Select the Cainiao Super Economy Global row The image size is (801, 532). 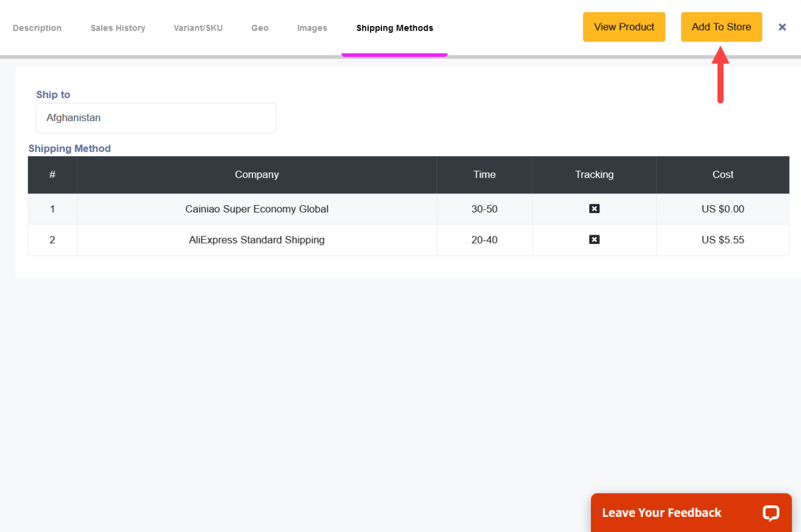tap(256, 209)
